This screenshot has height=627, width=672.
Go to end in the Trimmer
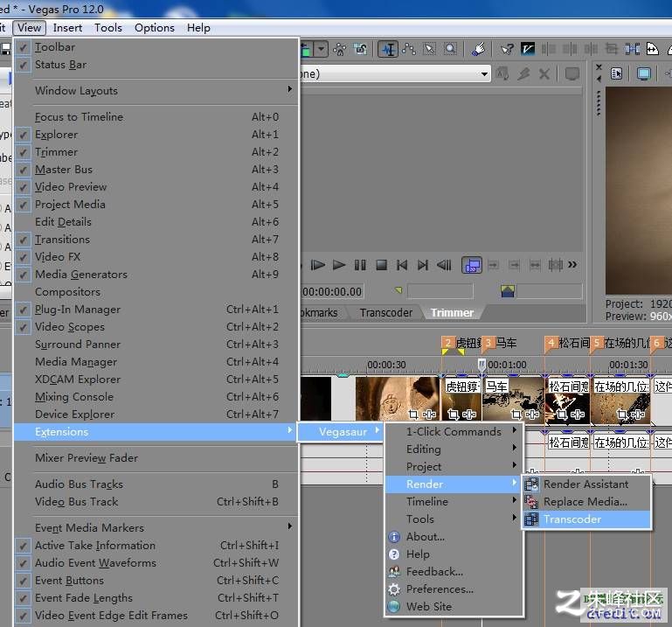pyautogui.click(x=423, y=265)
